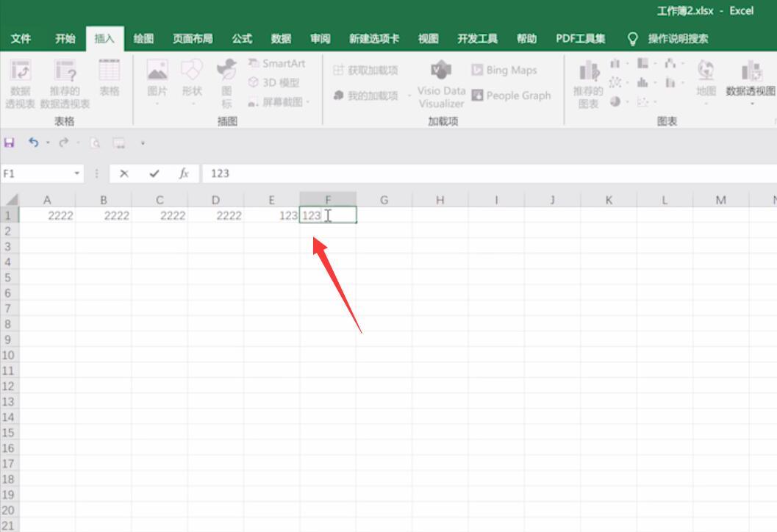Click the 3D 模型 button
Viewport: 777px width, 532px height.
(274, 83)
